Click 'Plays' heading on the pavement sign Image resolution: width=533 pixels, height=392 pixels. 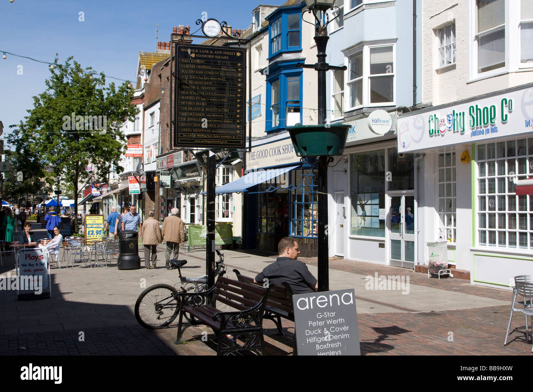(34, 258)
